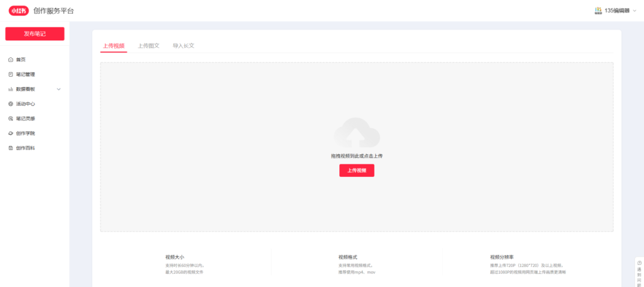Select the 上传视频 tab
The width and height of the screenshot is (644, 287).
(x=113, y=45)
